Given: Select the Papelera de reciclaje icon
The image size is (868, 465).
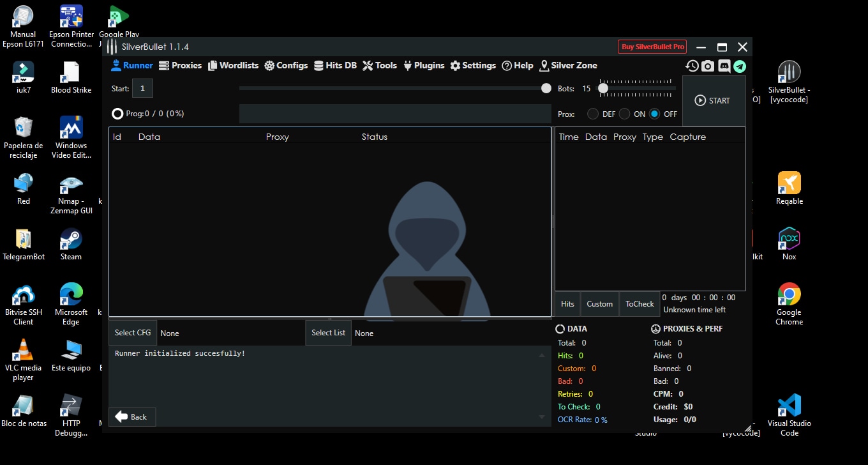Looking at the screenshot, I should point(24,138).
